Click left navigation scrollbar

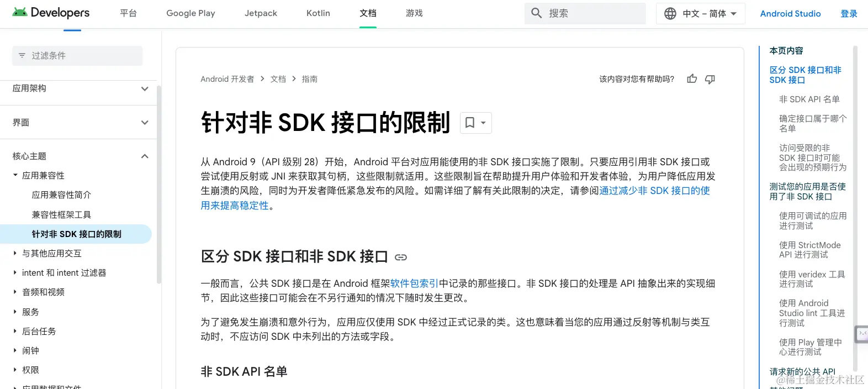pos(159,185)
